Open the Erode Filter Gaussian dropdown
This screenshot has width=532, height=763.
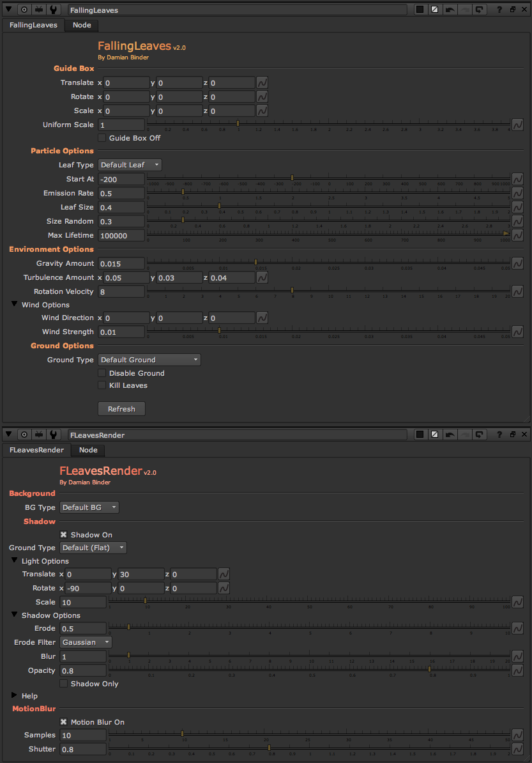(86, 642)
